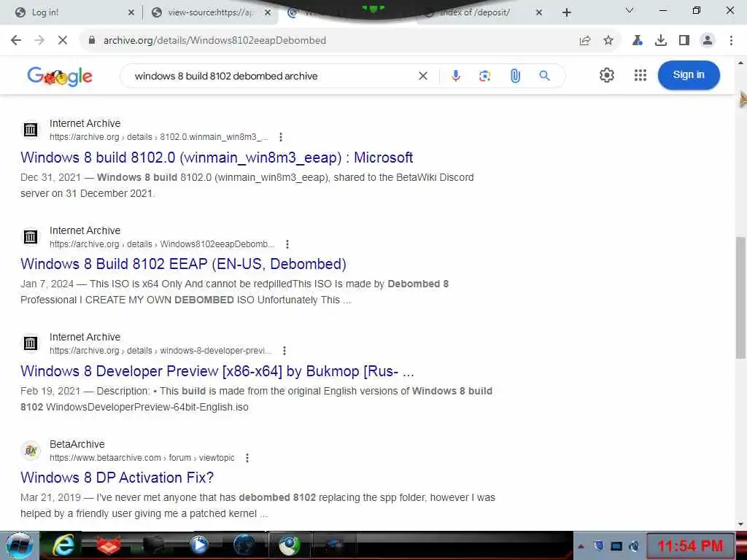Click the page vertical scrollbar thumb

(x=740, y=297)
